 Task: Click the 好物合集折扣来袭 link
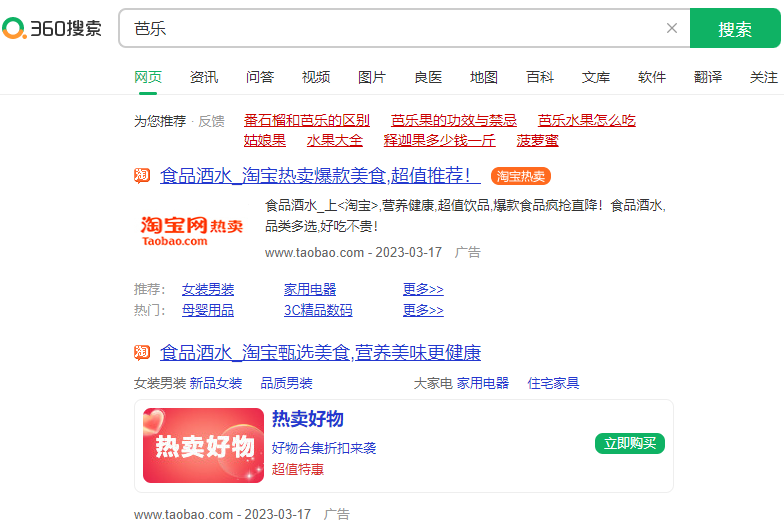click(324, 448)
